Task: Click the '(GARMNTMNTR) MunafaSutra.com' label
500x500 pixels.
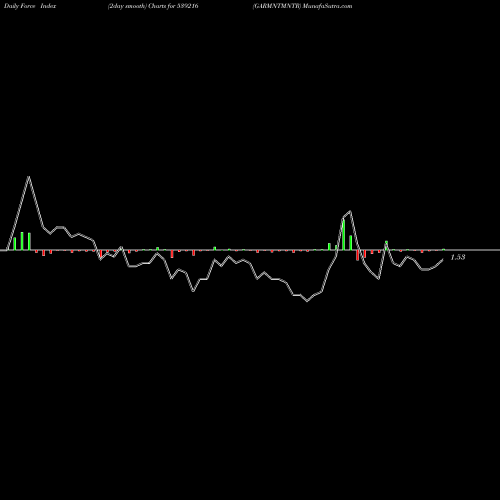Action: point(302,6)
